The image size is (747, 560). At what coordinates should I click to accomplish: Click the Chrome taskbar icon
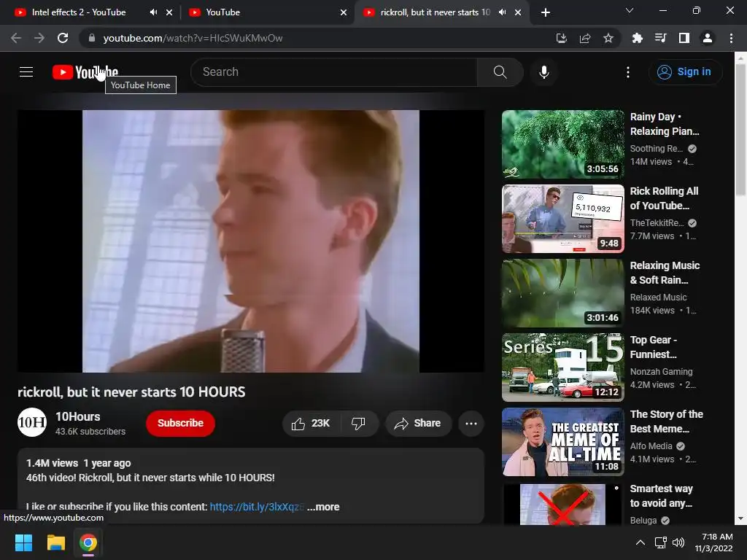pyautogui.click(x=88, y=542)
